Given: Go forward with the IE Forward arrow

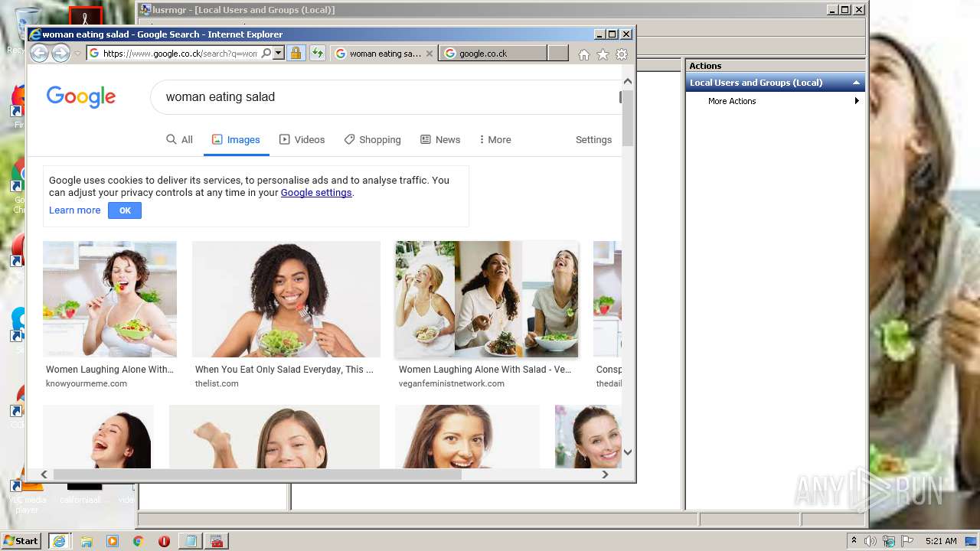Looking at the screenshot, I should point(60,53).
